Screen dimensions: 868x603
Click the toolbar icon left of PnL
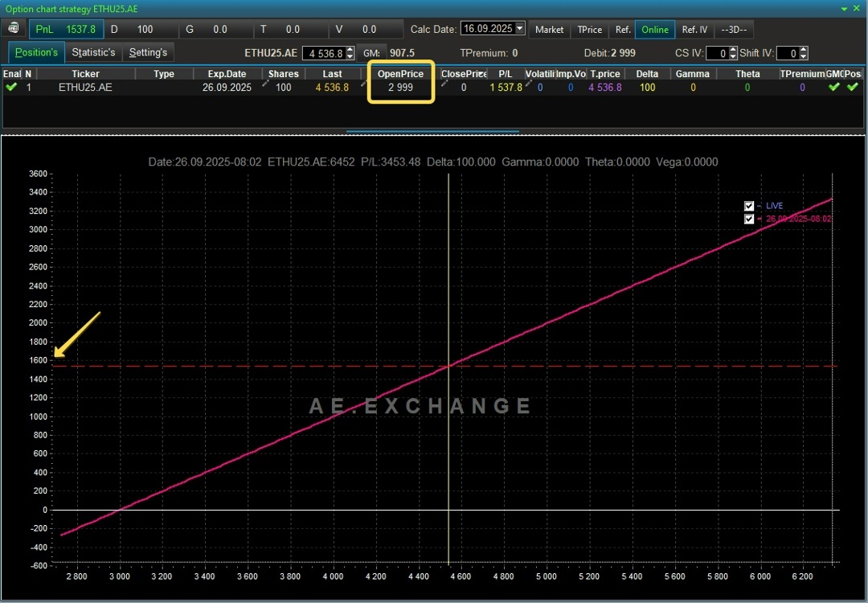[x=14, y=29]
